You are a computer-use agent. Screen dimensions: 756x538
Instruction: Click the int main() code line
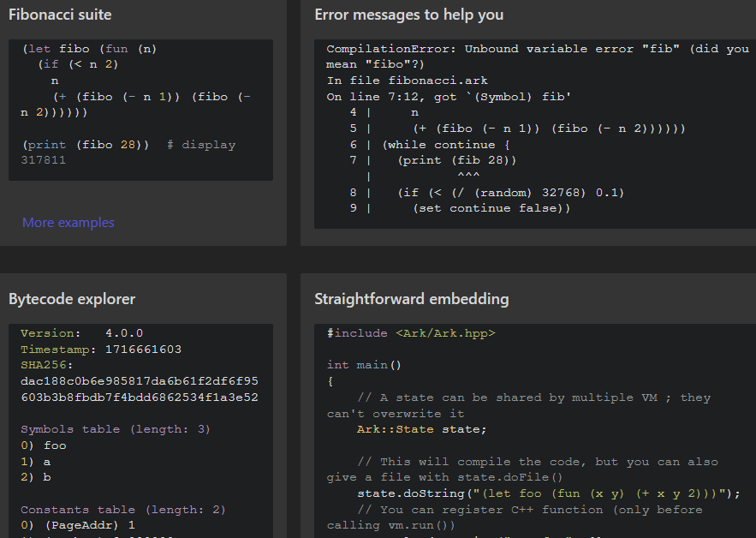click(x=364, y=365)
